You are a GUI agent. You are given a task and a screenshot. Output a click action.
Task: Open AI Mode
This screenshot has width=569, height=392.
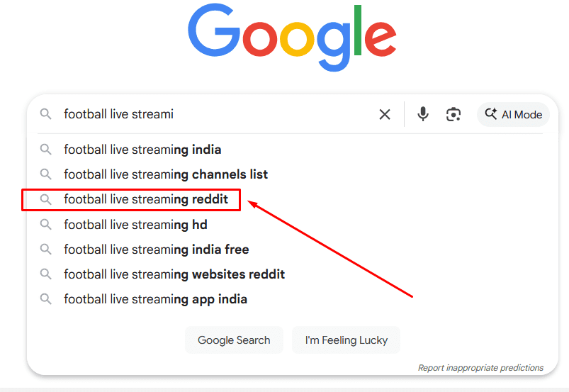pyautogui.click(x=513, y=114)
